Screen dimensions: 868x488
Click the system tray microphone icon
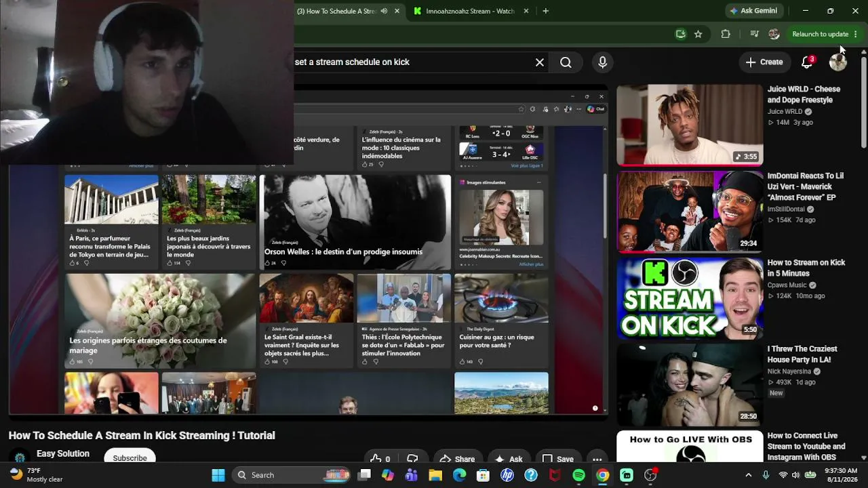(766, 475)
